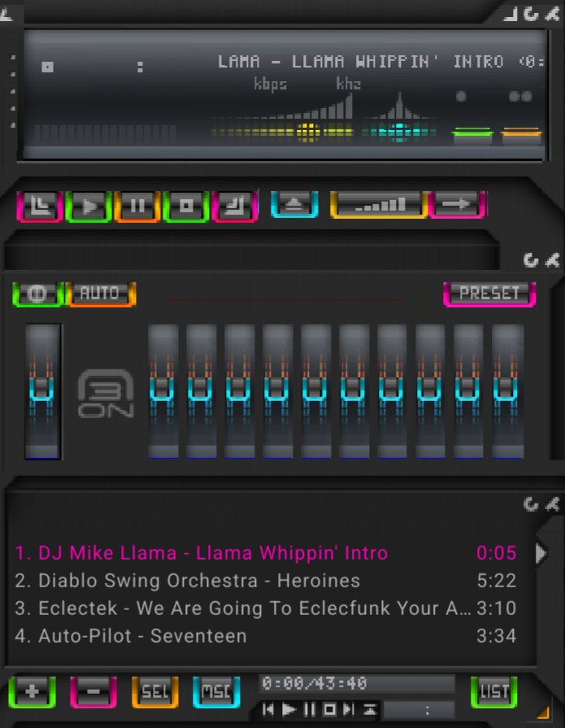Minimize the main player window
Screen dimensions: 565x728
click(511, 15)
